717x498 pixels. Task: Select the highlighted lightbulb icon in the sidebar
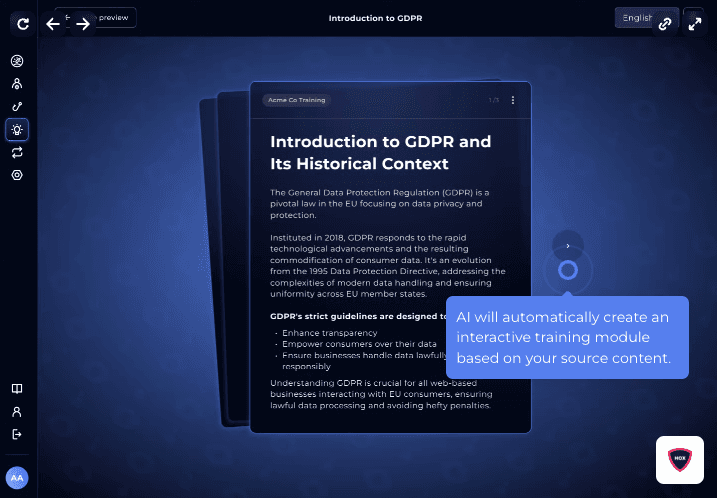coord(17,129)
